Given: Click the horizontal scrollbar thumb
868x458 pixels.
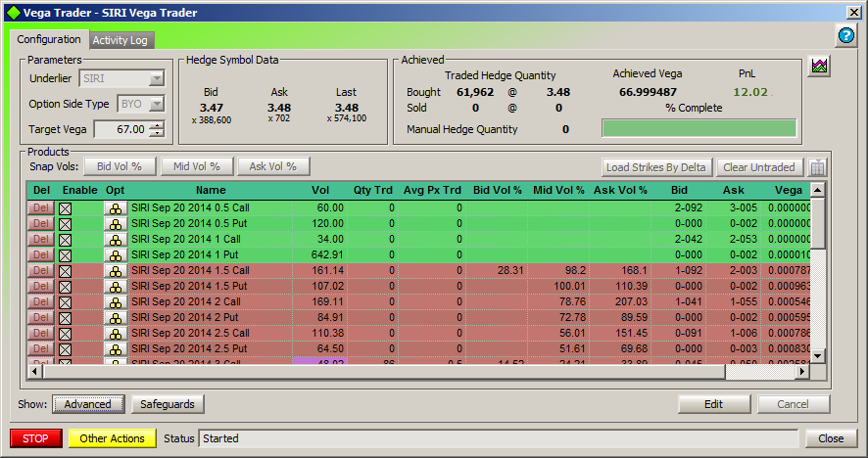Looking at the screenshot, I should point(384,372).
